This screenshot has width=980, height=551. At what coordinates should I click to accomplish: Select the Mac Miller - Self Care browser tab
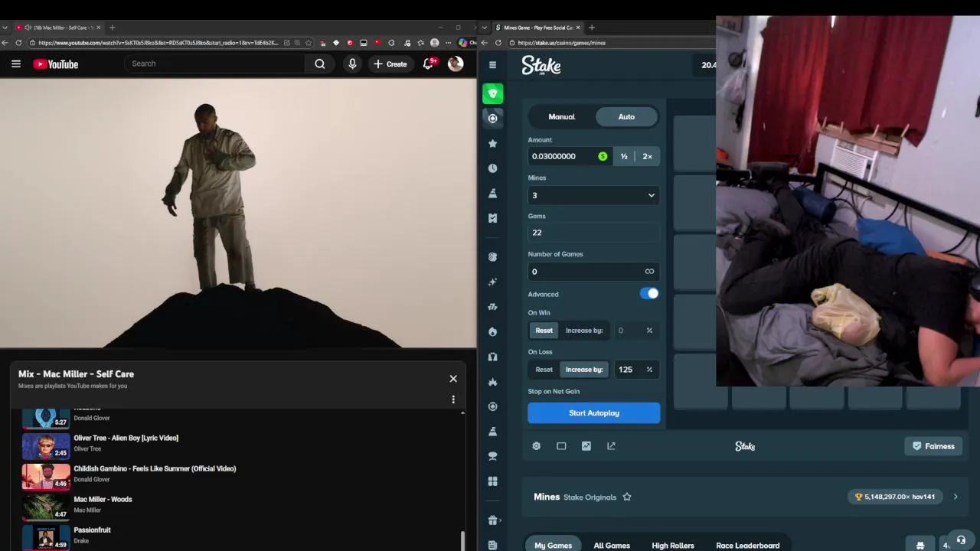57,28
